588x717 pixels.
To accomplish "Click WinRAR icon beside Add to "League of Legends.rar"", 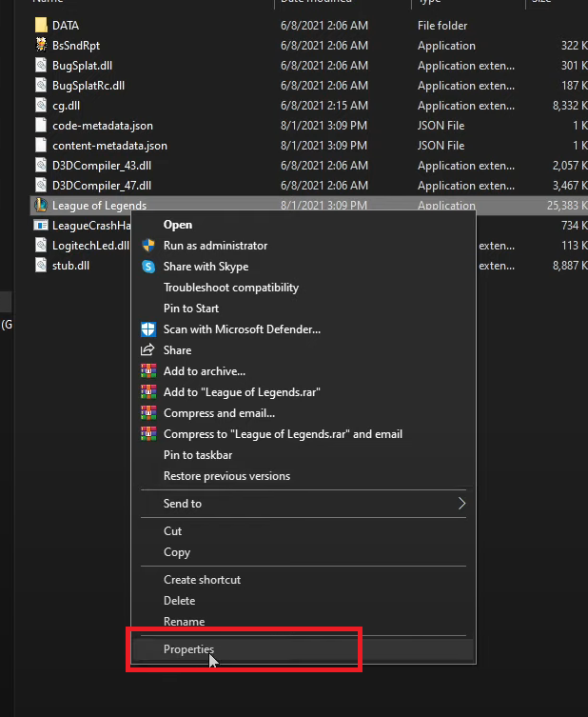I will click(x=148, y=392).
